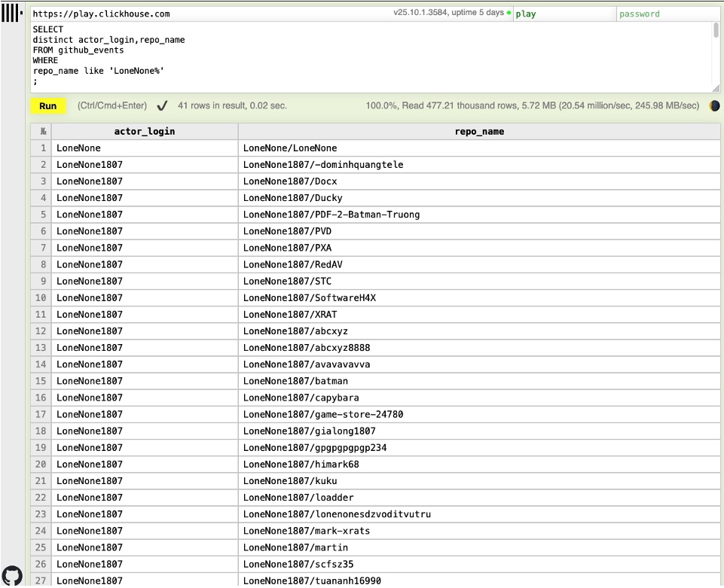724x588 pixels.
Task: Select cell LoneNone1807/abcxyz
Action: click(479, 331)
